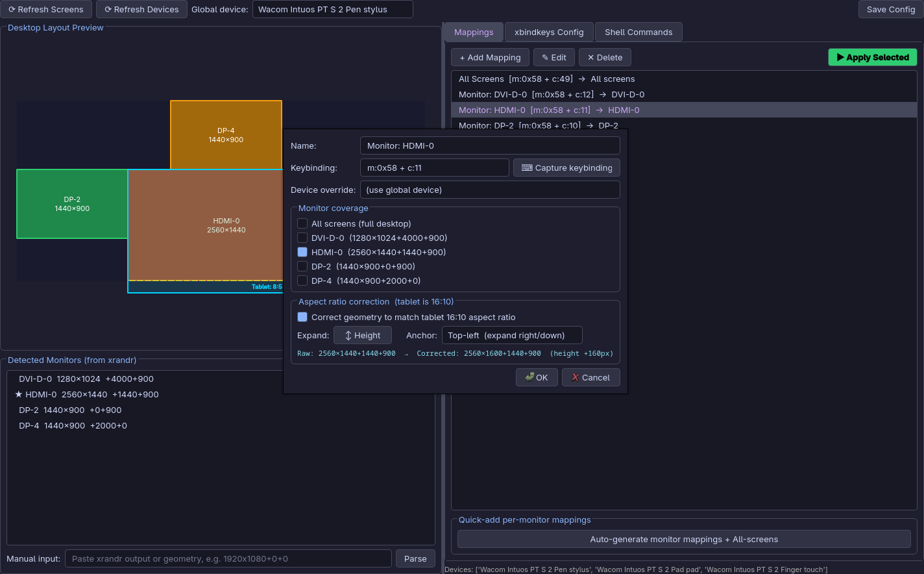This screenshot has width=924, height=574.
Task: Enable All screens full desktop checkbox
Action: [x=302, y=224]
